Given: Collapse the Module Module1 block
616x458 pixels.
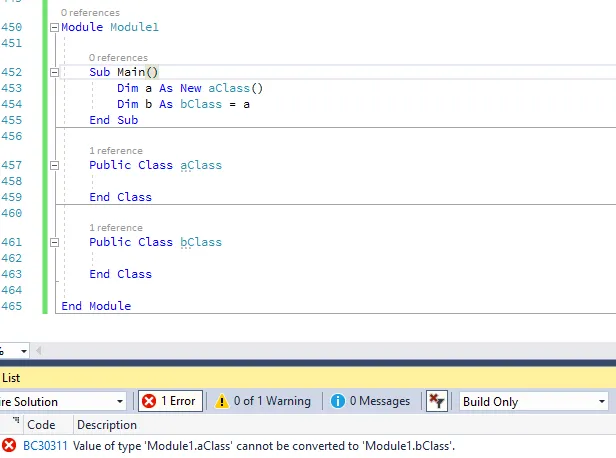Looking at the screenshot, I should [x=55, y=27].
